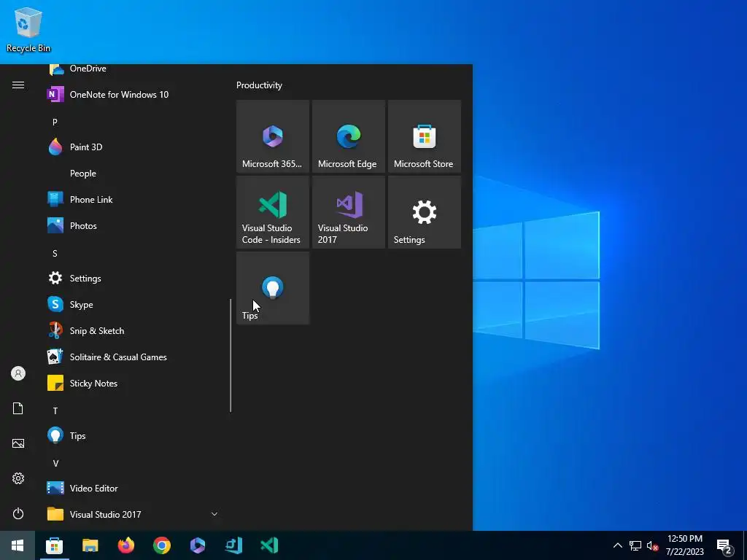This screenshot has height=560, width=747.
Task: Open Settings in the app list
Action: (133, 278)
